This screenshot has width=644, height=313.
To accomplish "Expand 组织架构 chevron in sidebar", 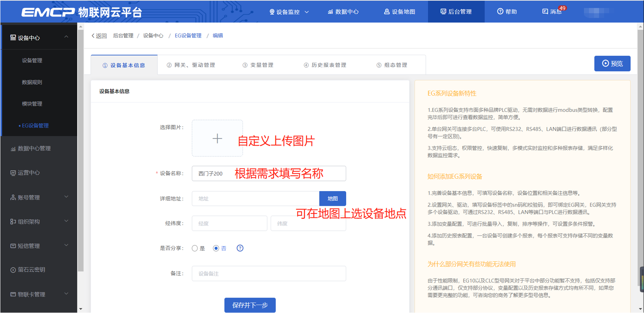I will pos(66,221).
